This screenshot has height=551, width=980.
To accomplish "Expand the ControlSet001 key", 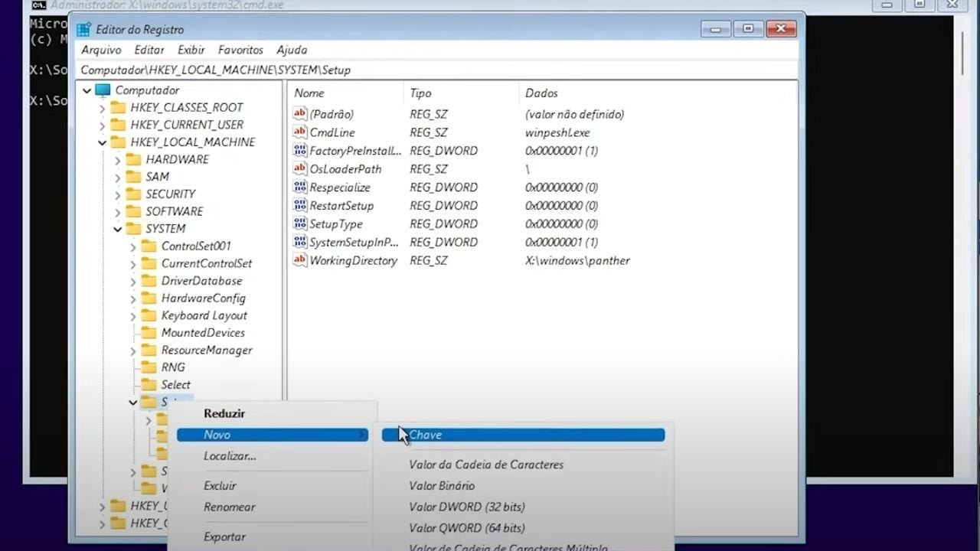I will pos(132,246).
